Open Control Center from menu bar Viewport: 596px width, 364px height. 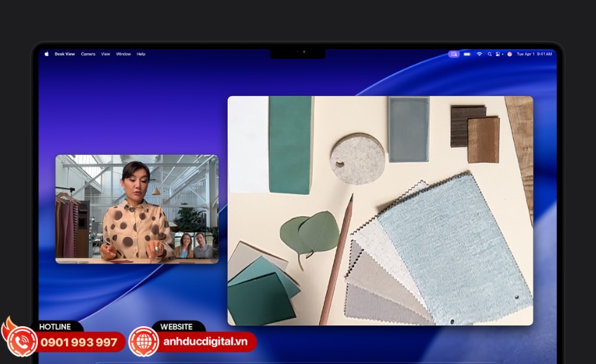tap(499, 54)
